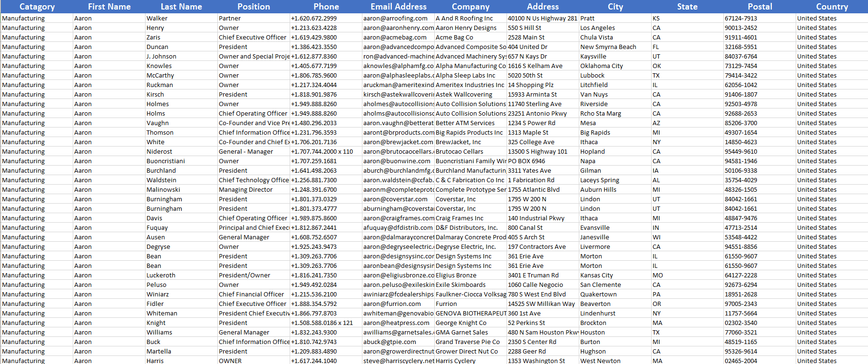The width and height of the screenshot is (868, 364).
Task: Select company cell Acme Bag Co
Action: (470, 37)
